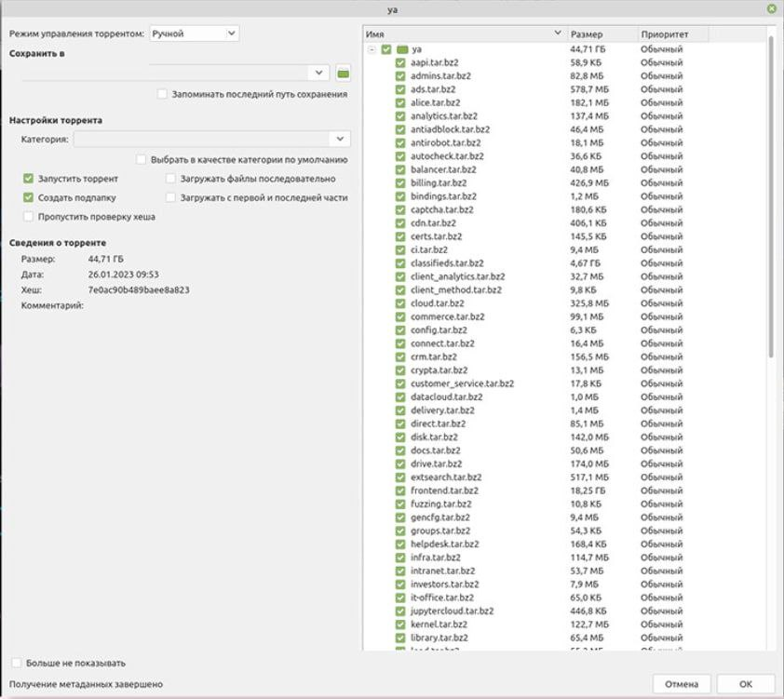784x699 pixels.
Task: Sort files by the Имя column
Action: [464, 34]
